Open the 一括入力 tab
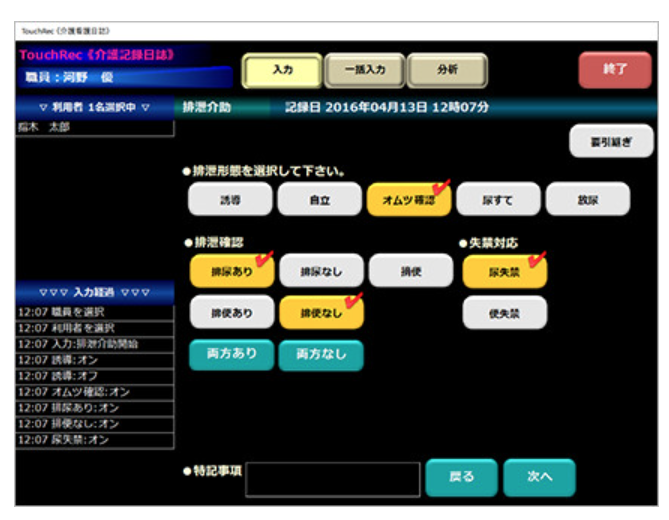The width and height of the screenshot is (669, 520). point(365,70)
